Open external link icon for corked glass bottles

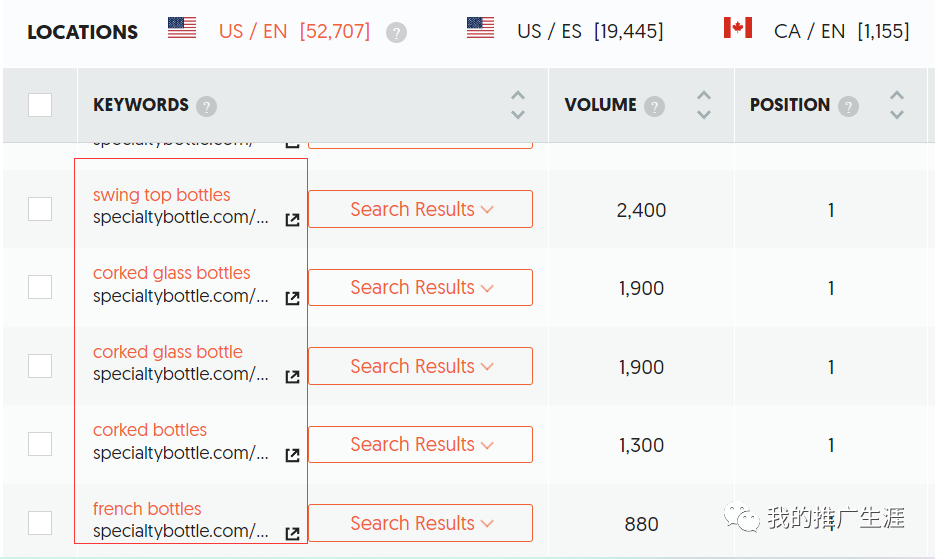coord(292,298)
